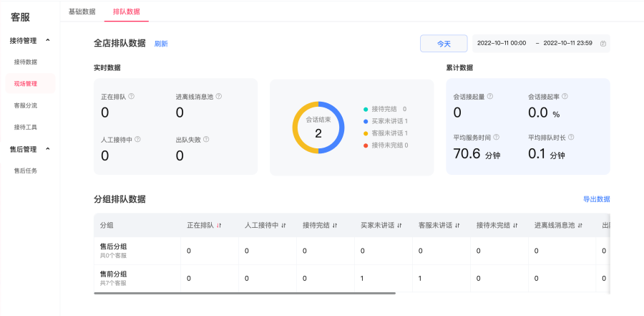Viewport: 644px width, 316px height.
Task: Open 客服分流 in the sidebar
Action: (x=26, y=105)
